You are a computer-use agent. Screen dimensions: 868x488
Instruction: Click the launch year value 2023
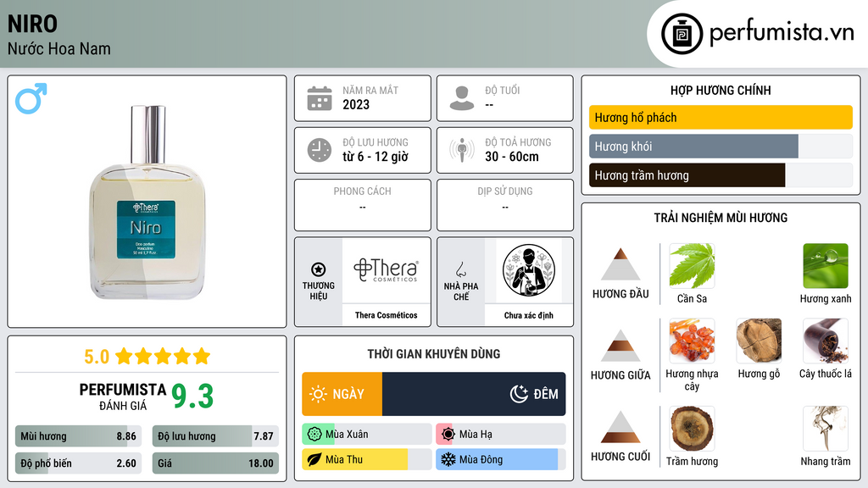(356, 104)
